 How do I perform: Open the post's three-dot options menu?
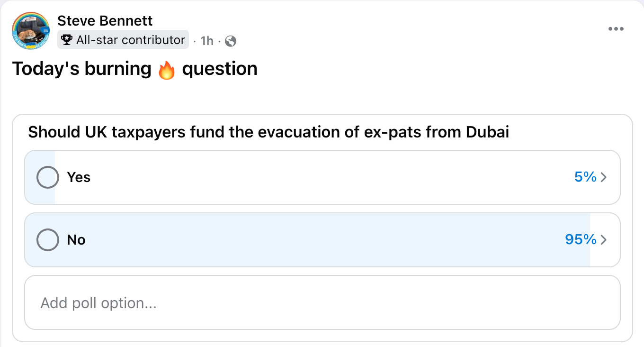click(616, 29)
